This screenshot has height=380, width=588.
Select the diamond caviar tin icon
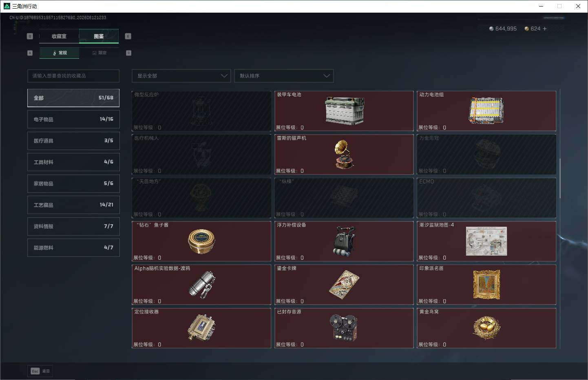(x=201, y=241)
